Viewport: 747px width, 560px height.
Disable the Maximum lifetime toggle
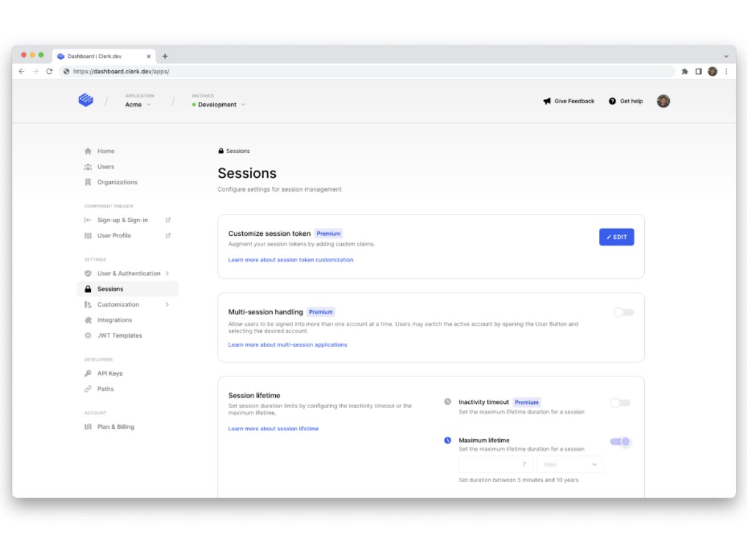click(x=621, y=442)
